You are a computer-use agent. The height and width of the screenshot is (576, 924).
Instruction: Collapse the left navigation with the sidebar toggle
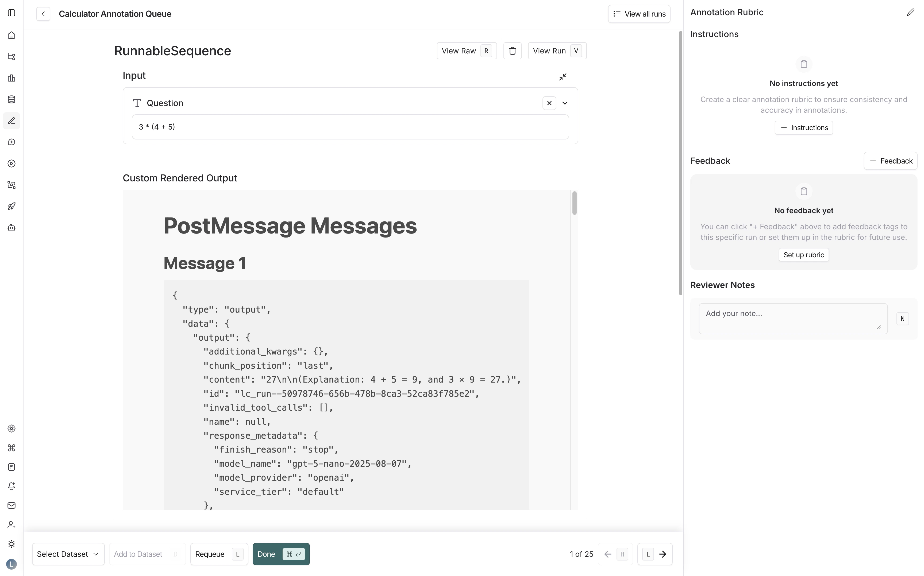tap(11, 13)
